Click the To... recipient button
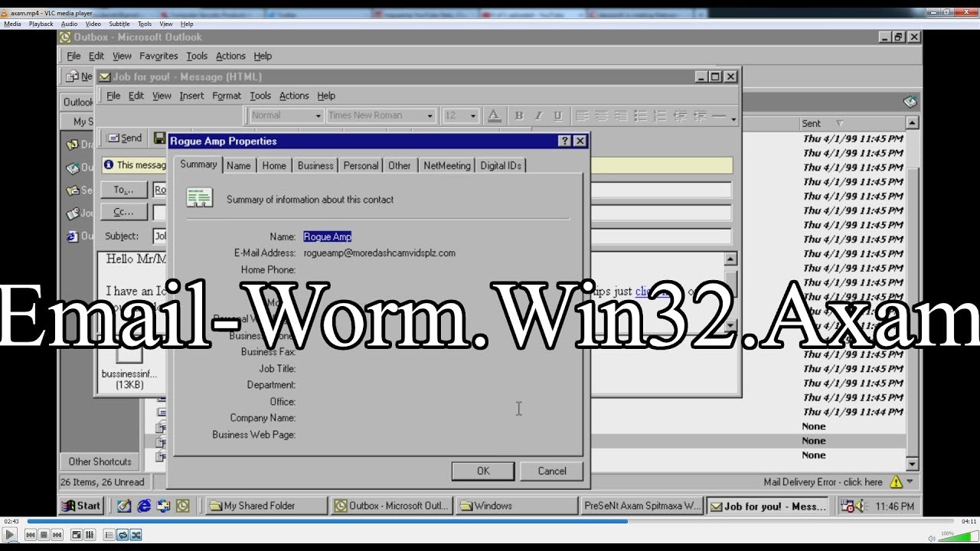Image resolution: width=980 pixels, height=551 pixels. (124, 189)
